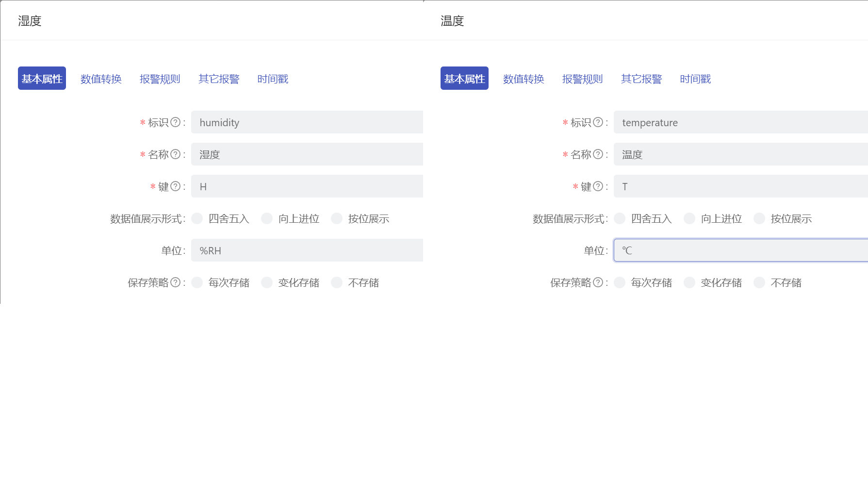Open 基本属性 tab in 温度 panel
Screen dimensions: 868x479
click(x=464, y=78)
